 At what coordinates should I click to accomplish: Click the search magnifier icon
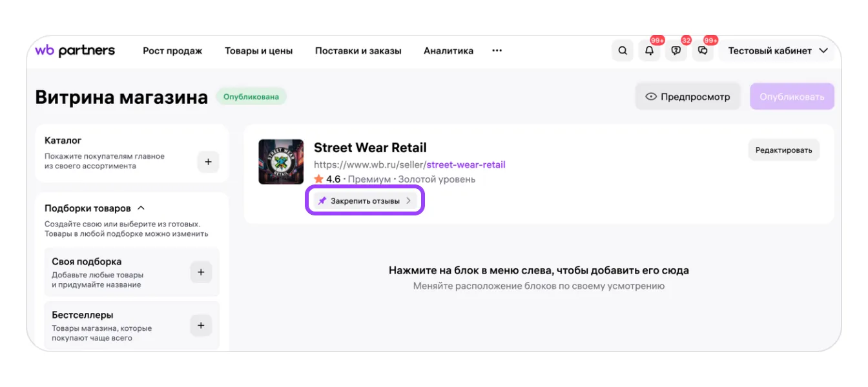pos(622,51)
